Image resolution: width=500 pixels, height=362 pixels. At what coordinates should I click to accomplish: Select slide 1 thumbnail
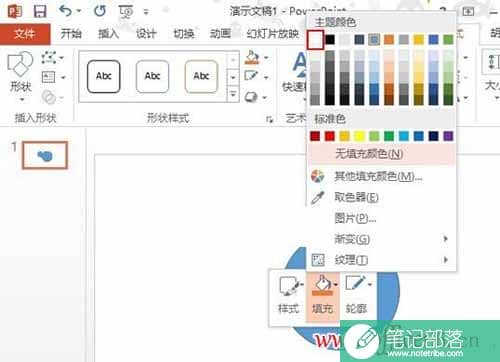pyautogui.click(x=45, y=155)
